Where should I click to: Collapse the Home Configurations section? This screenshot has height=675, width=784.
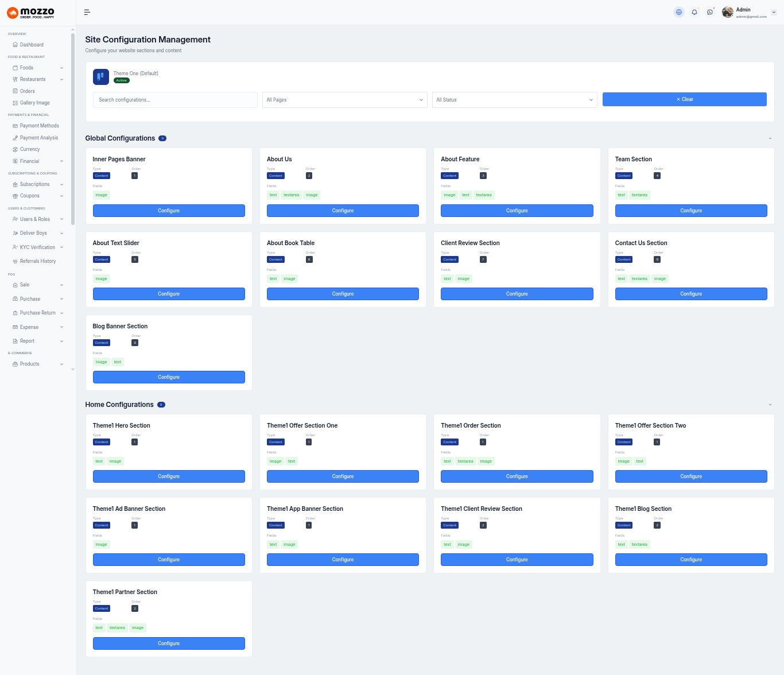(x=770, y=405)
